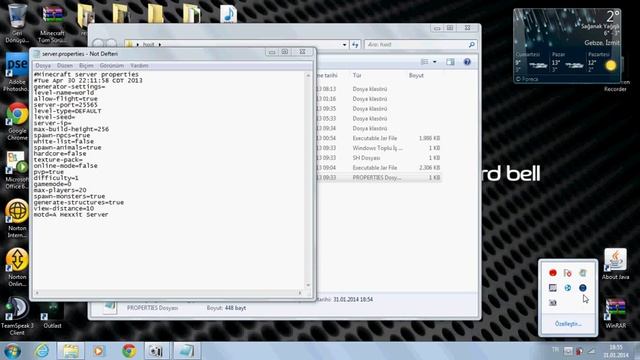Screen dimensions: 640x360
Task: Open the Biçim menu in Notepad
Action: pyautogui.click(x=86, y=65)
